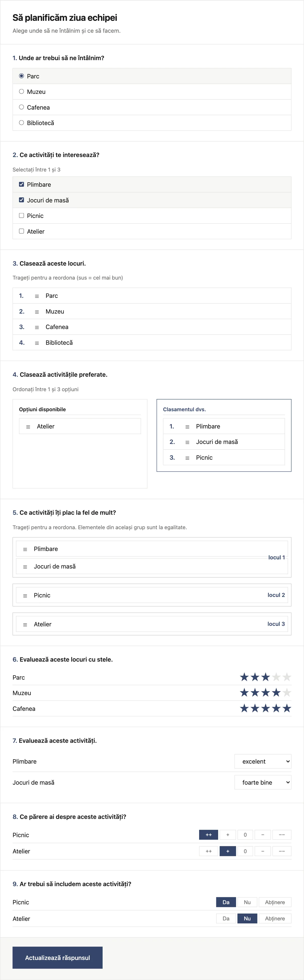Choose Abținere for Picnic inclusion
The width and height of the screenshot is (304, 980).
click(275, 902)
